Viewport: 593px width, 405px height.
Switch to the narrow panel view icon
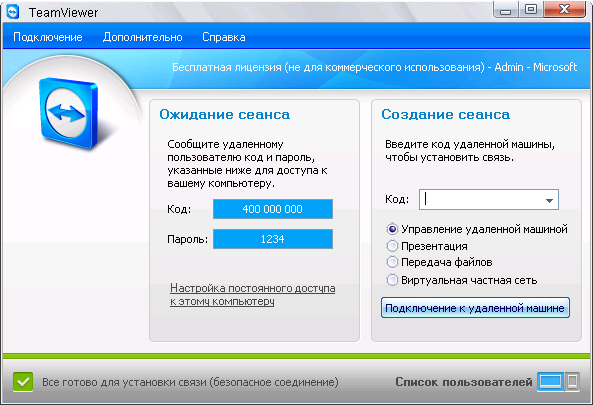572,381
